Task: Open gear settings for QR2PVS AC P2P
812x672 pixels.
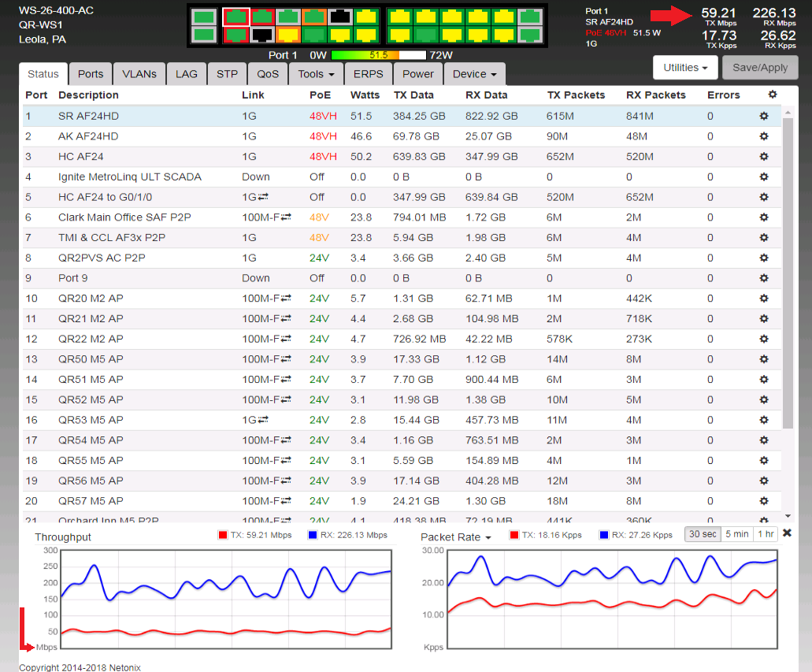Action: [x=763, y=258]
